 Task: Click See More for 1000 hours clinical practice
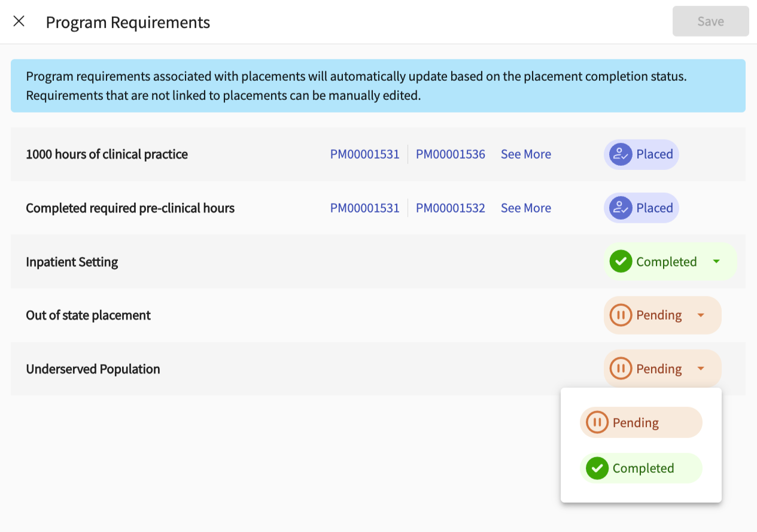point(525,154)
